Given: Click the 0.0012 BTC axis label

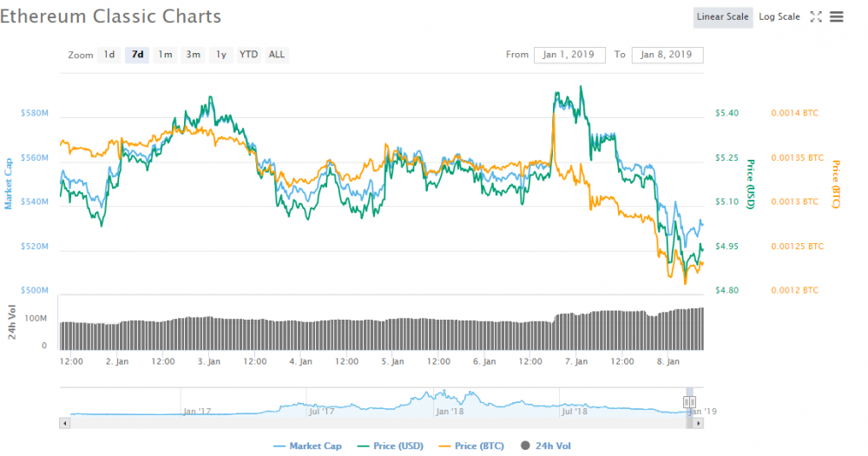Looking at the screenshot, I should pos(794,290).
